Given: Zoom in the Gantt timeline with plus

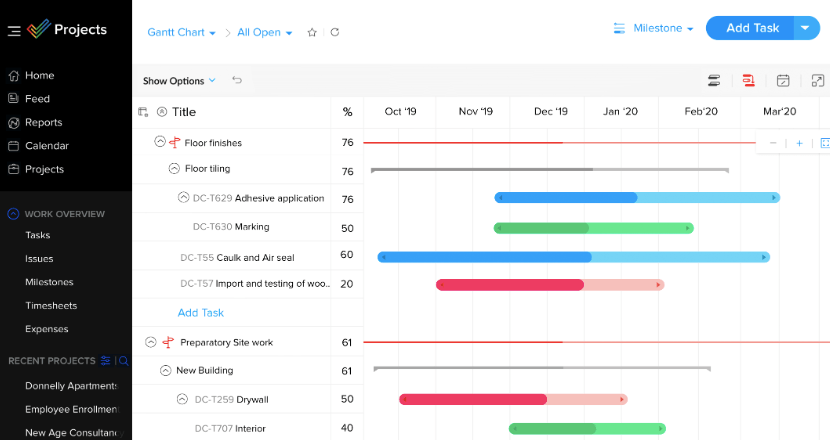Looking at the screenshot, I should tap(799, 143).
